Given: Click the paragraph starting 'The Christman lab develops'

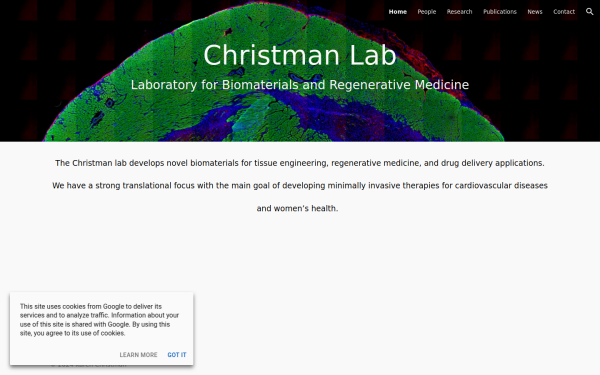Looking at the screenshot, I should pyautogui.click(x=300, y=163).
